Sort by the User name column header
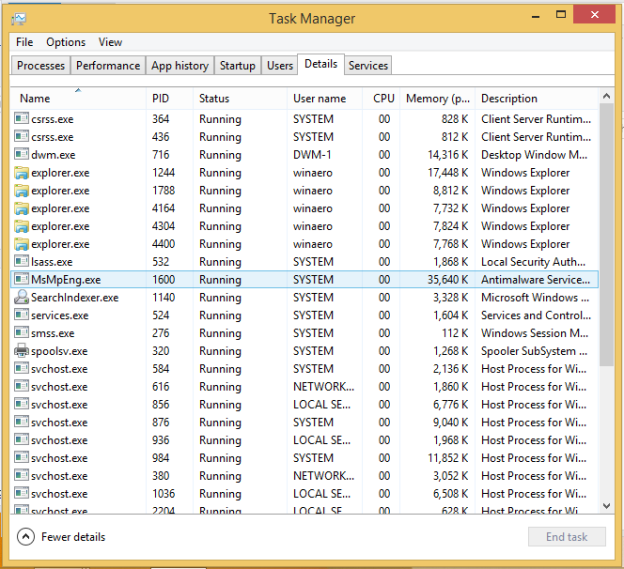The image size is (624, 569). click(325, 98)
